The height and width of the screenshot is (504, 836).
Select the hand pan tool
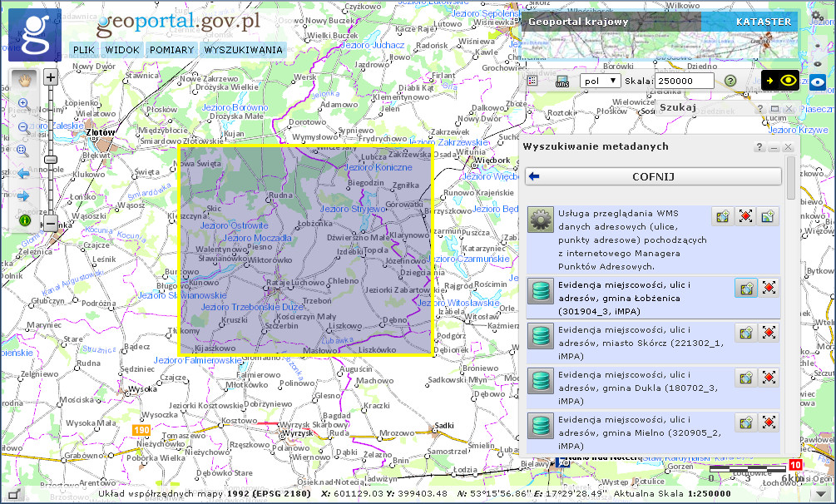pyautogui.click(x=24, y=80)
